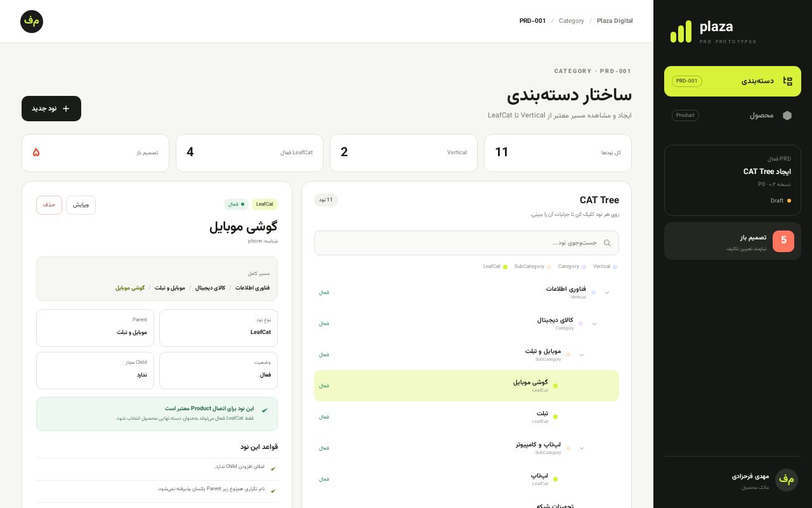Viewport: 812px width, 508px height.
Task: Open the تصمیم باز open-decisions card in the sidebar
Action: [x=733, y=241]
